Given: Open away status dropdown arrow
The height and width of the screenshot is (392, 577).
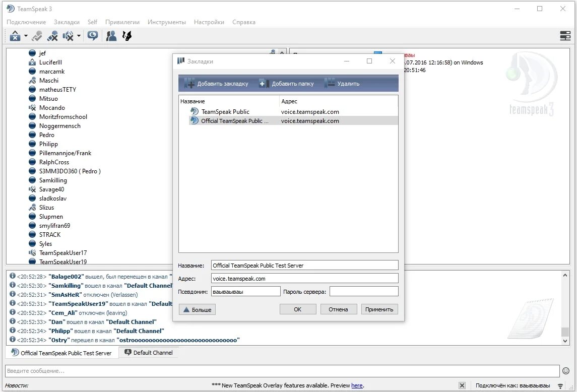Looking at the screenshot, I should click(x=26, y=36).
